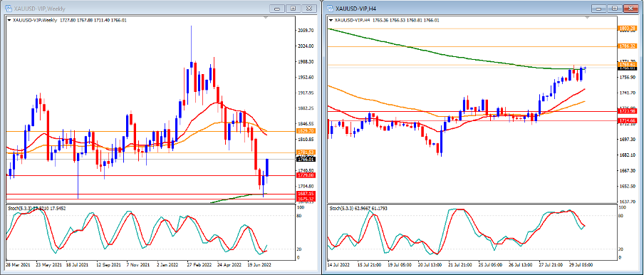Click the 1723.98 red price label in H4 chart

point(628,111)
